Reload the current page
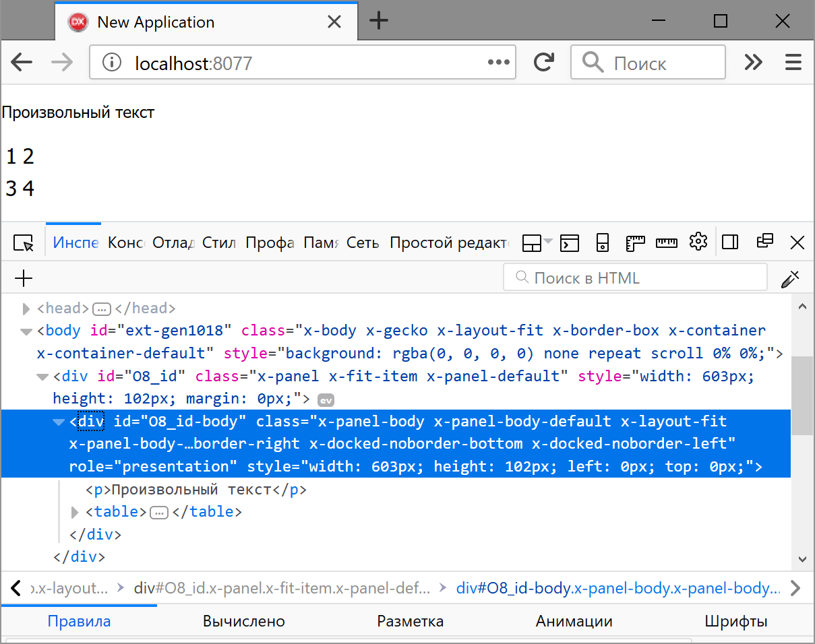Viewport: 815px width, 644px height. pyautogui.click(x=543, y=63)
